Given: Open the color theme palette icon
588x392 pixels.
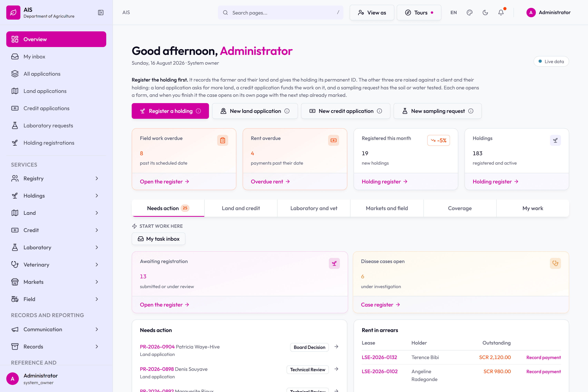Looking at the screenshot, I should pos(469,13).
